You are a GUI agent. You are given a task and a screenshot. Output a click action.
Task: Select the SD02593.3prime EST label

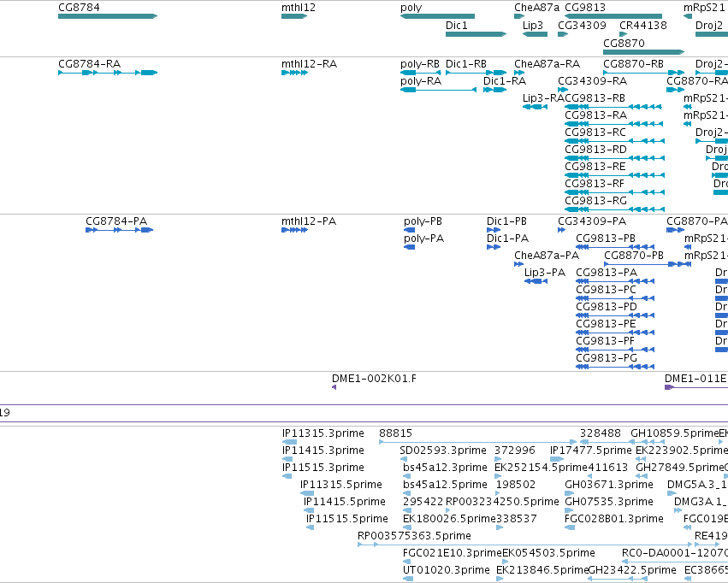443,450
